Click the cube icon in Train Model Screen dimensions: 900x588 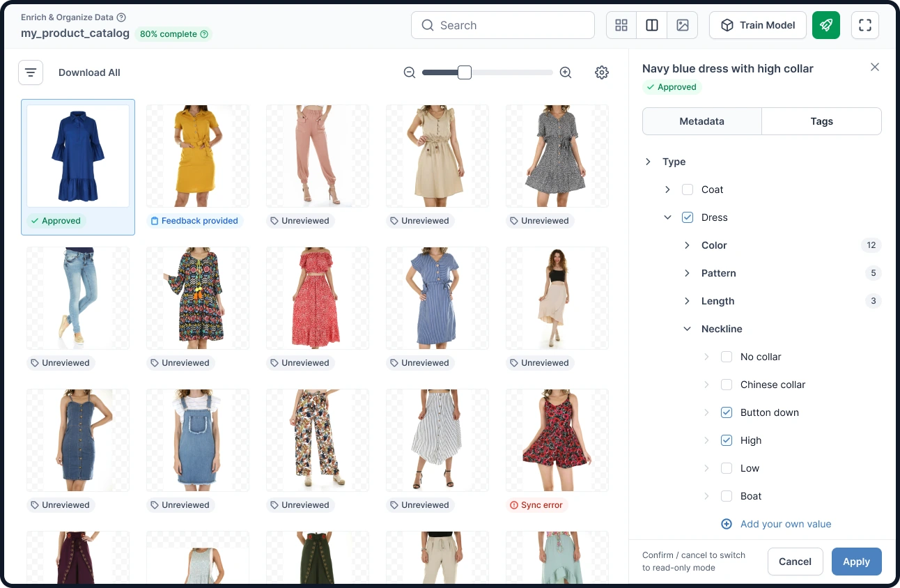pos(727,25)
